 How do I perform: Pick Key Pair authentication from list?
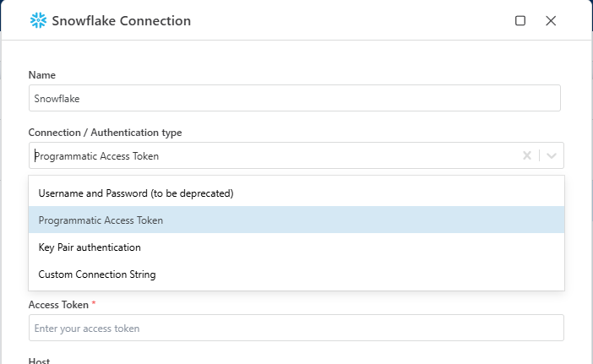[90, 247]
